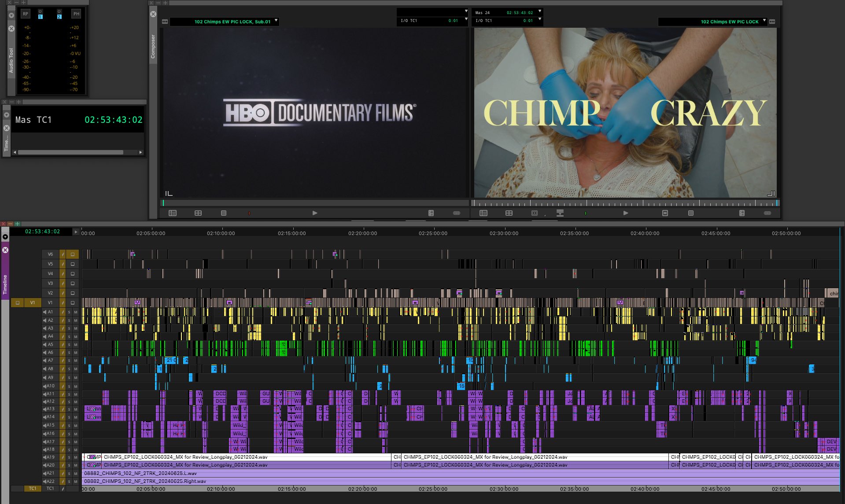Click the Timeline panel tab

coord(5,284)
